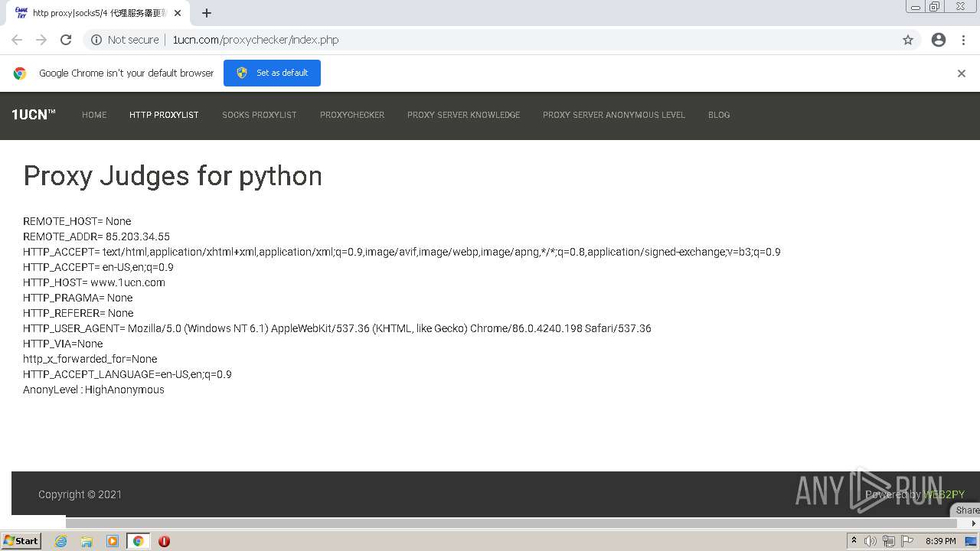980x551 pixels.
Task: Open SOCKS PROXYLIST nav item
Action: [x=260, y=115]
